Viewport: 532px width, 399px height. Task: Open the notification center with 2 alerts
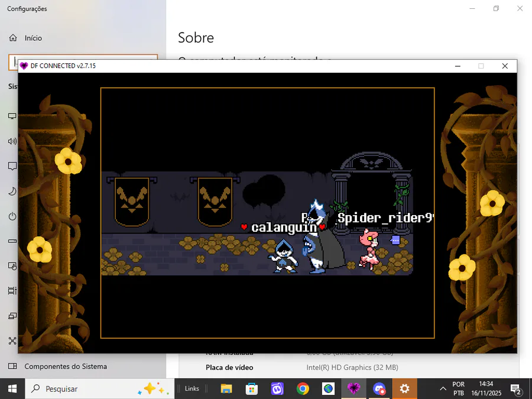pos(515,389)
